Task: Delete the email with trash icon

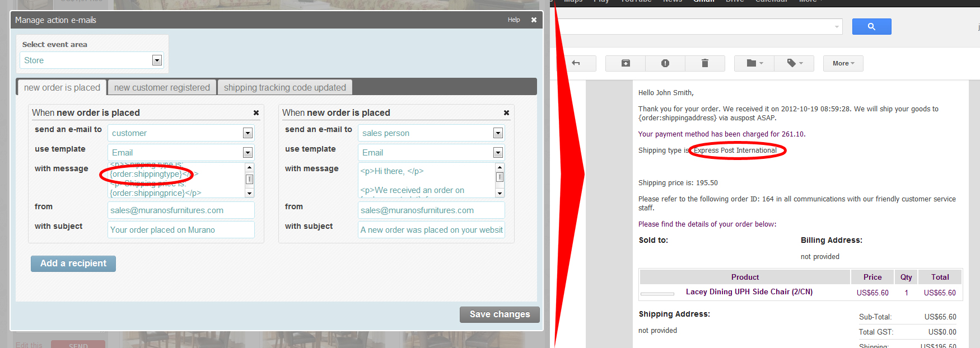Action: click(704, 63)
